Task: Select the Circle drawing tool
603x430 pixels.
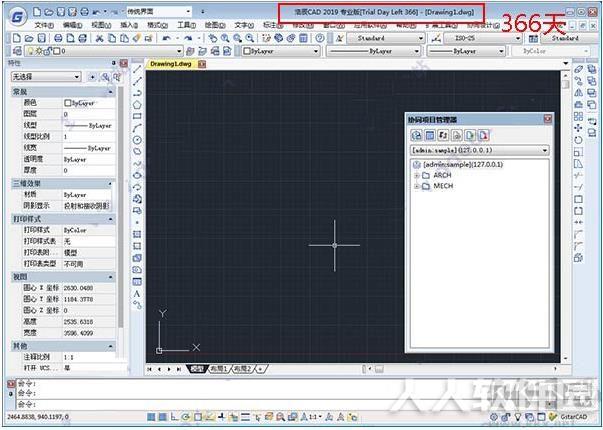Action: tap(137, 140)
